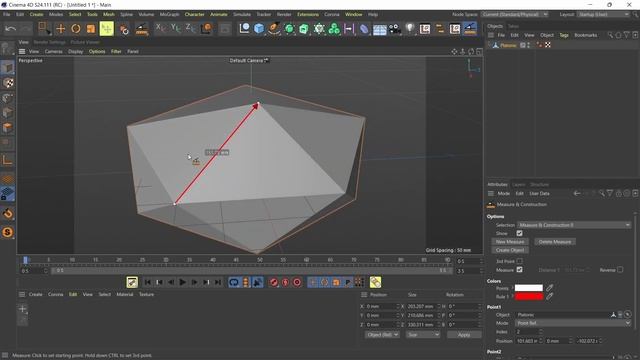Open the viewport Filter menu
This screenshot has height=360, width=640.
[x=116, y=51]
